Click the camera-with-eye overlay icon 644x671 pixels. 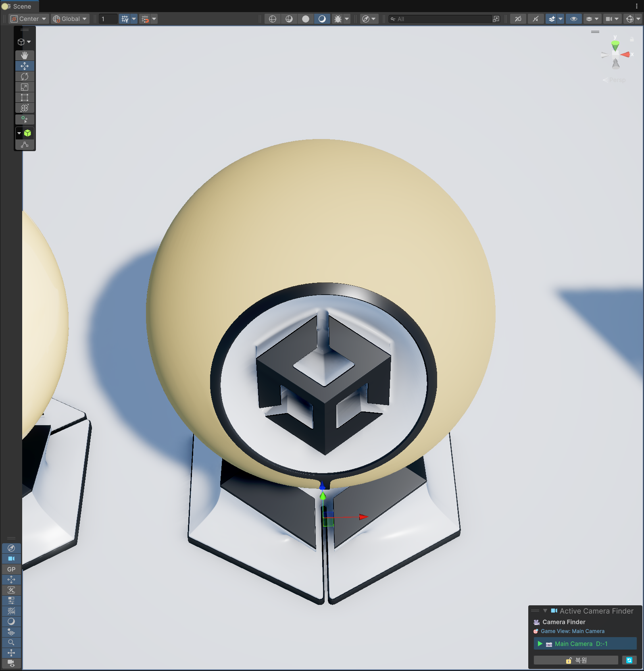11,663
